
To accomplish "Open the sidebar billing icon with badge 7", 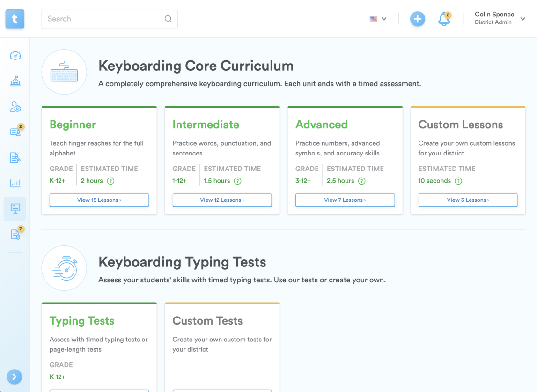I will [15, 234].
